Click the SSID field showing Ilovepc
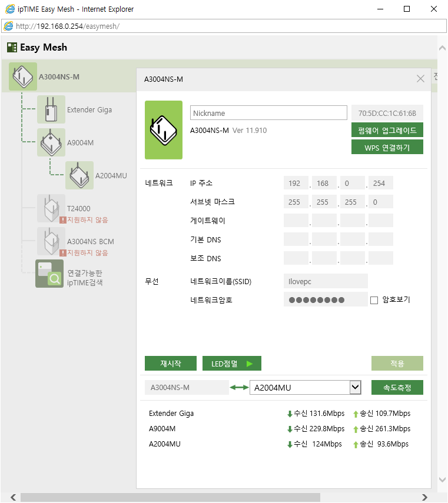This screenshot has height=503, width=448. pyautogui.click(x=326, y=281)
